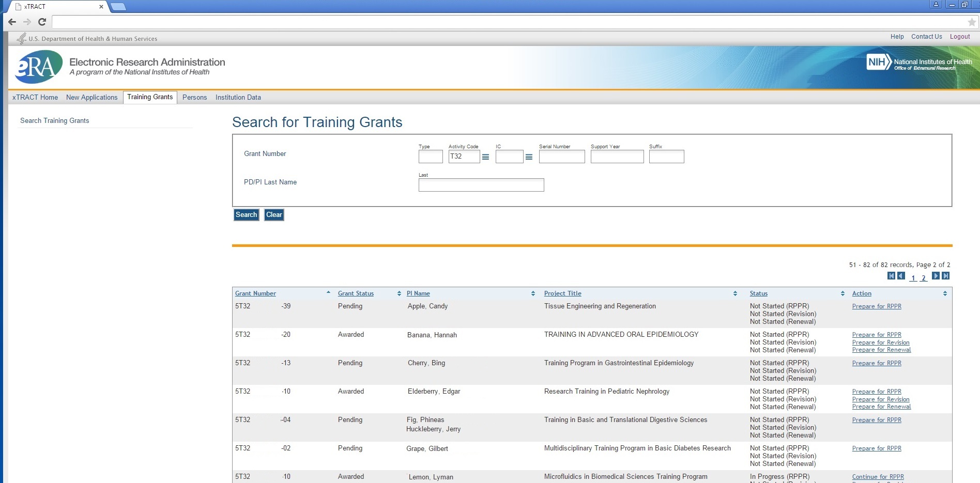Select the 'Tissue Engineering and Regeneration' project title
The height and width of the screenshot is (483, 980).
(x=600, y=306)
